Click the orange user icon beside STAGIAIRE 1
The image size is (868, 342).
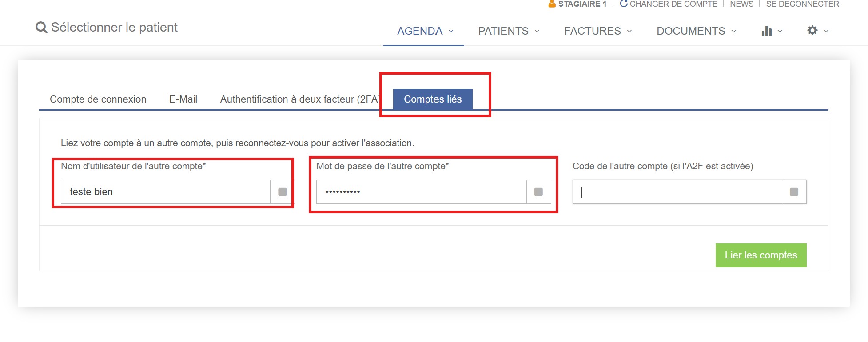click(x=552, y=4)
